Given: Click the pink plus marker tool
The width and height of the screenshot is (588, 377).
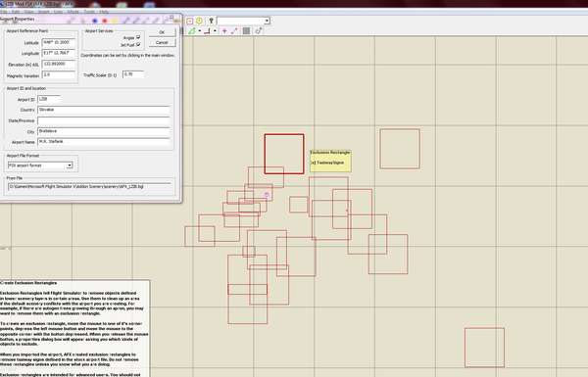Looking at the screenshot, I should click(x=224, y=31).
